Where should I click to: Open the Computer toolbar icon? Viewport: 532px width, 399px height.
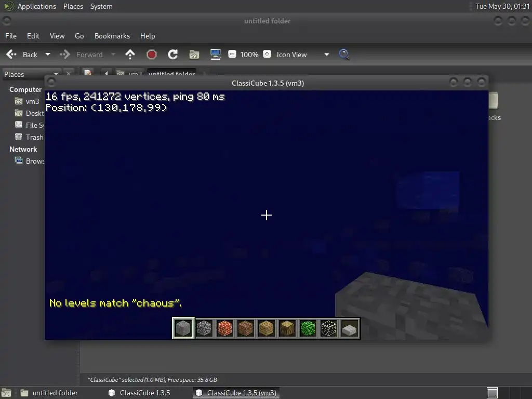pos(216,54)
